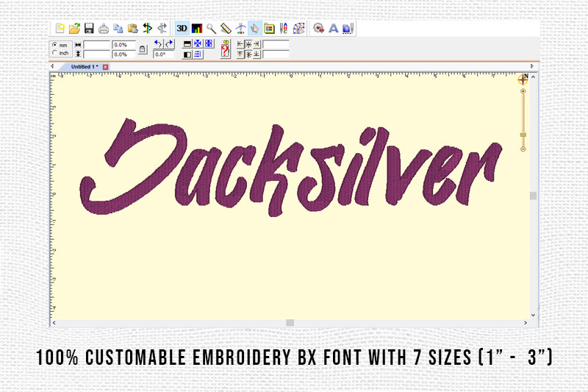This screenshot has height=392, width=588.
Task: Click the blue distribute lines icon
Action: click(x=198, y=54)
